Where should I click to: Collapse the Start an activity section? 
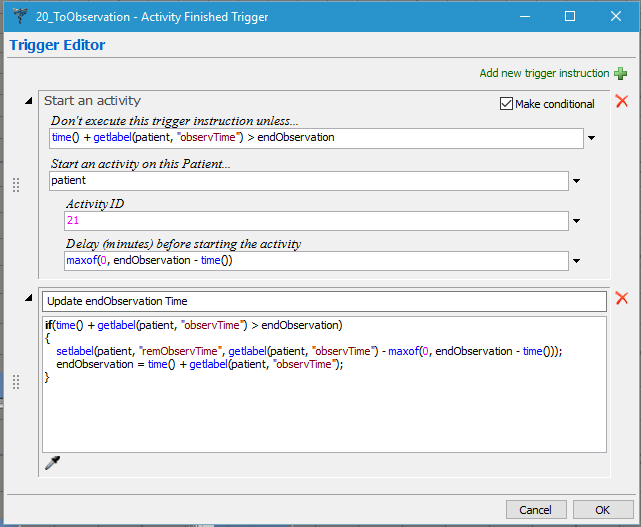tap(28, 101)
